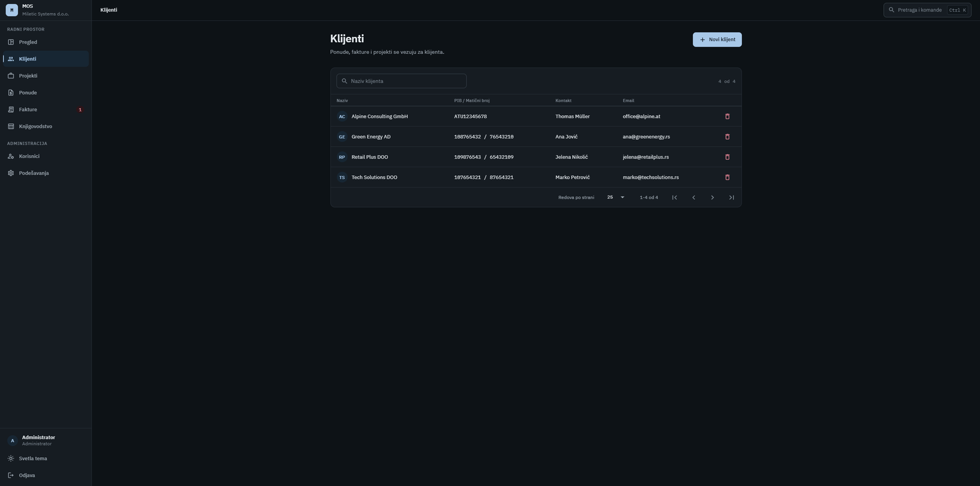Sort by Naziv column header

[x=342, y=101]
